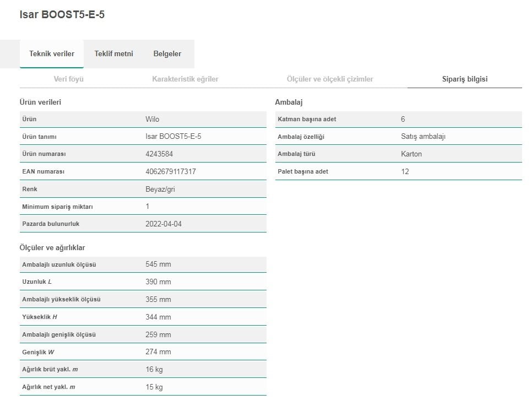Click the Ürün verileri section heading

point(40,102)
